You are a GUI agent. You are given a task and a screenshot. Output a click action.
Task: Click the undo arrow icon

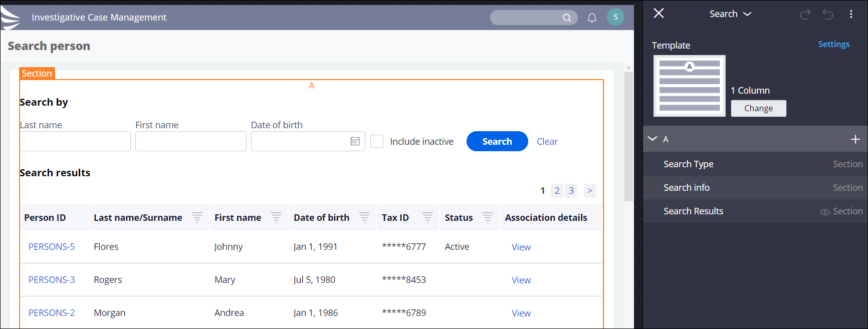[x=828, y=15]
